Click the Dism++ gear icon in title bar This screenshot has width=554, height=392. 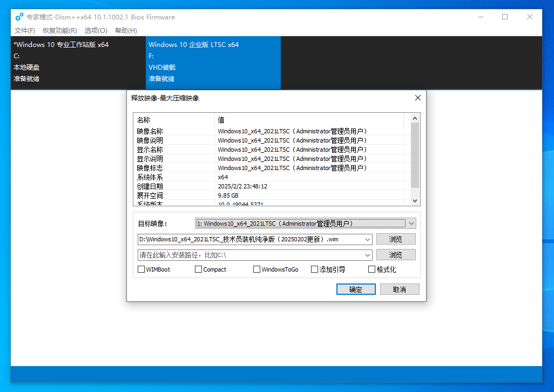point(19,17)
